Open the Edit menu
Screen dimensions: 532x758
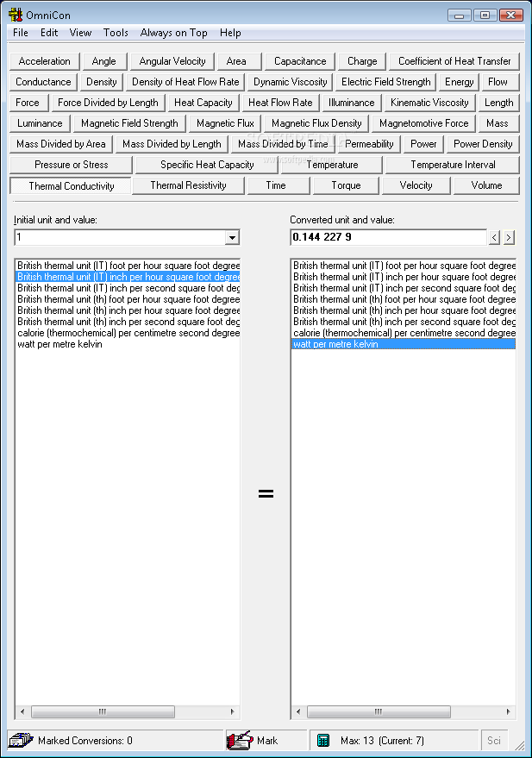pyautogui.click(x=49, y=33)
